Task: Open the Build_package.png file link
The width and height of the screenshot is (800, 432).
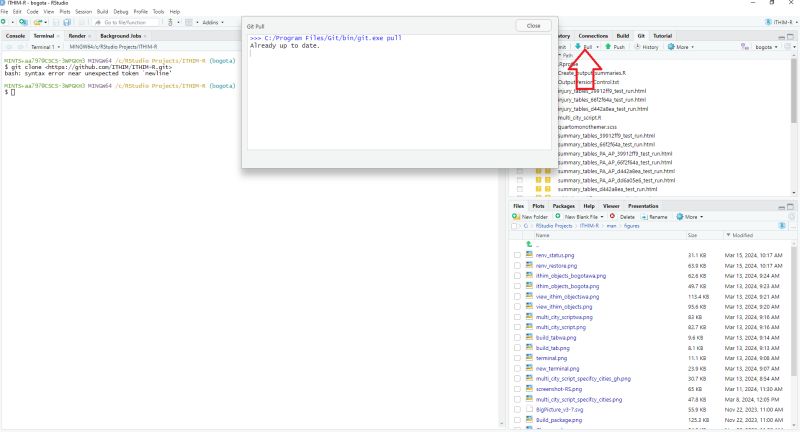Action: [559, 420]
